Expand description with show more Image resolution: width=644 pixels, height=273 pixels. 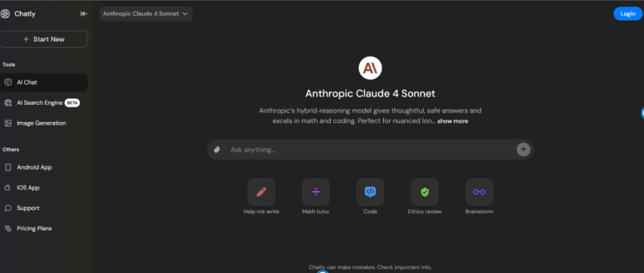coord(453,121)
